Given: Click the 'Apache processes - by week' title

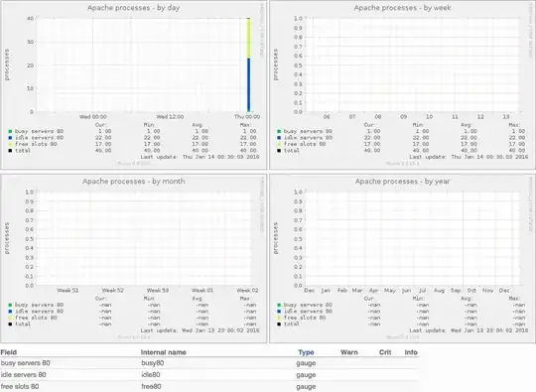Looking at the screenshot, I should tap(402, 8).
